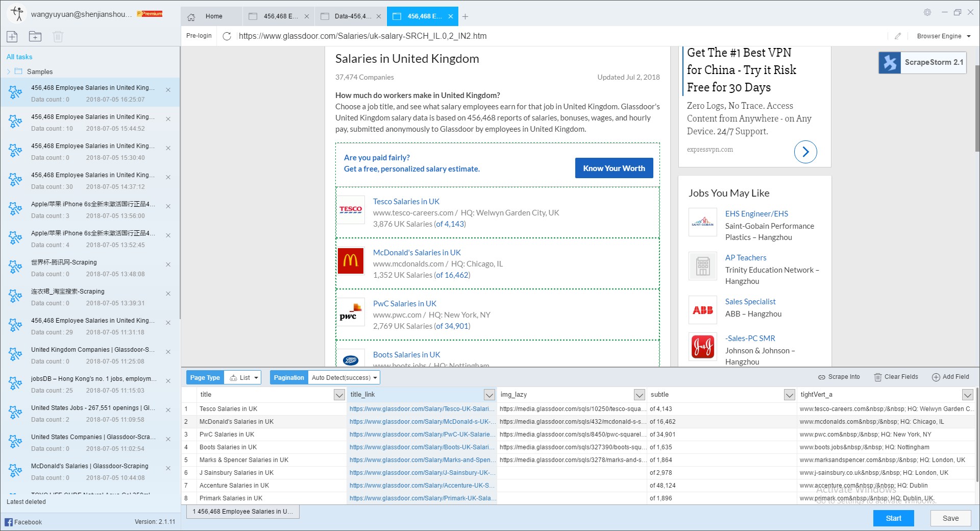Click the Save button

click(950, 518)
